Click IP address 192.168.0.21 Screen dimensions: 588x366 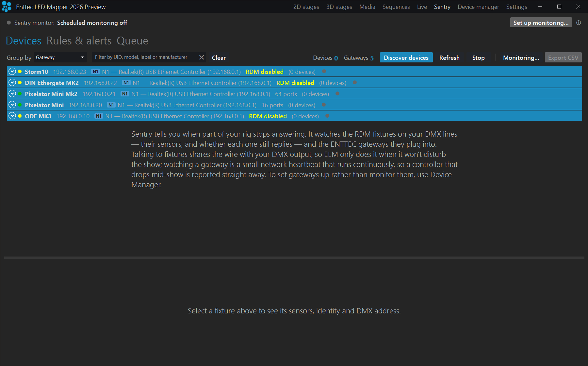tap(99, 94)
